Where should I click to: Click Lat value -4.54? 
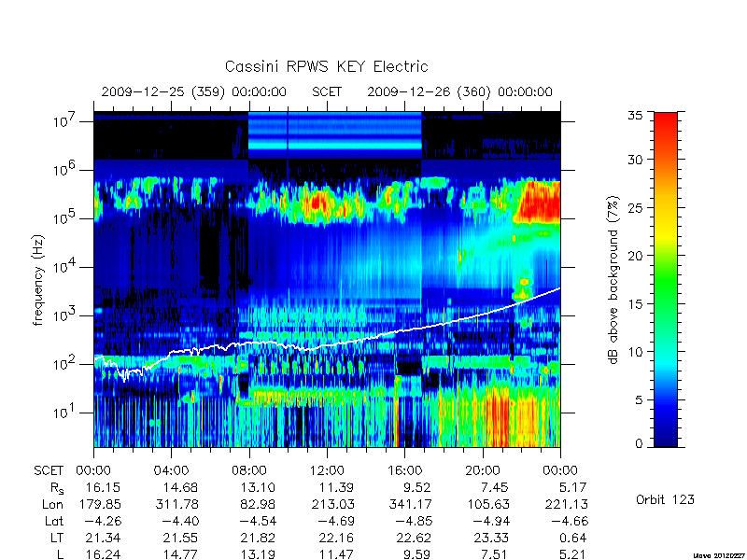(256, 522)
